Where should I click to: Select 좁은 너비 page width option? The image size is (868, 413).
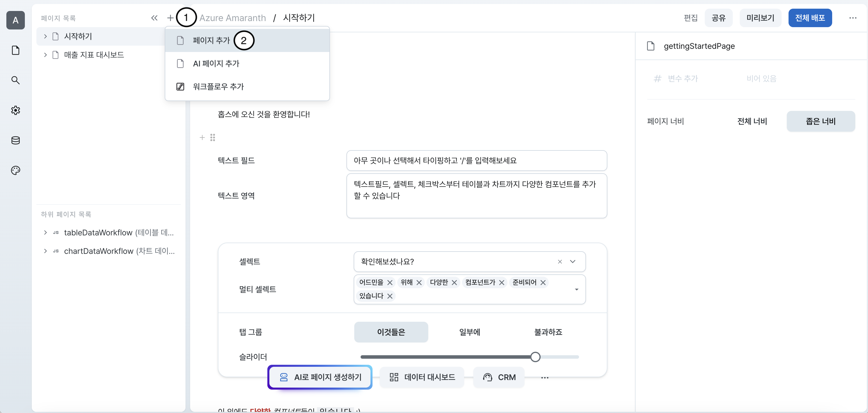821,121
